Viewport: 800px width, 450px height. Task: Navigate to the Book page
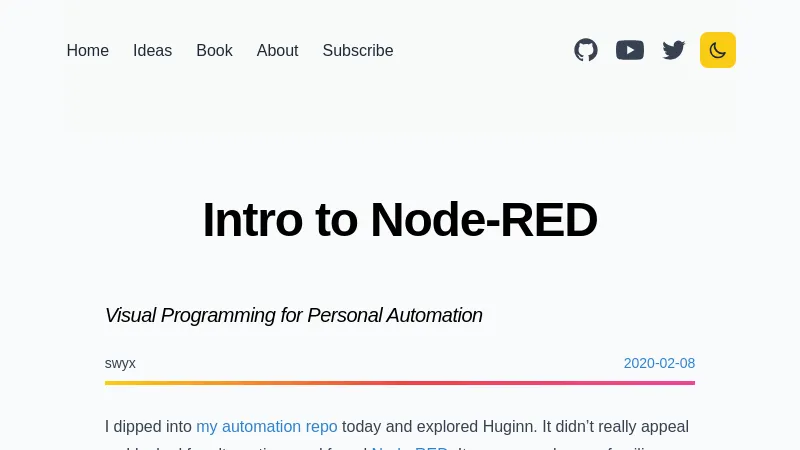point(214,51)
